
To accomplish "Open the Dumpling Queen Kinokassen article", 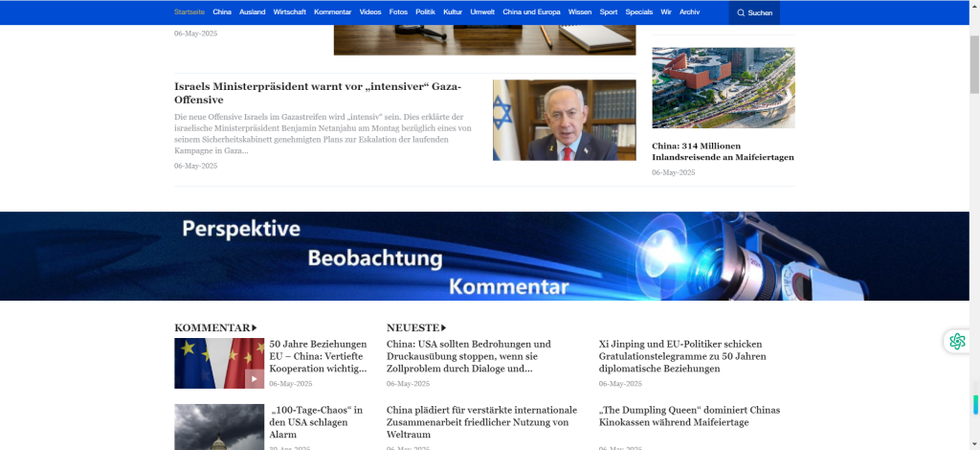I will pyautogui.click(x=689, y=416).
